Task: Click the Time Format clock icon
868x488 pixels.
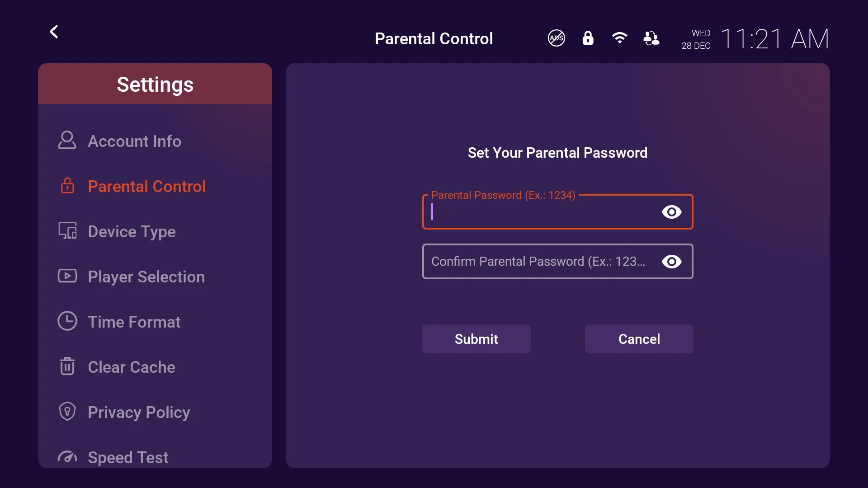Action: (x=67, y=321)
